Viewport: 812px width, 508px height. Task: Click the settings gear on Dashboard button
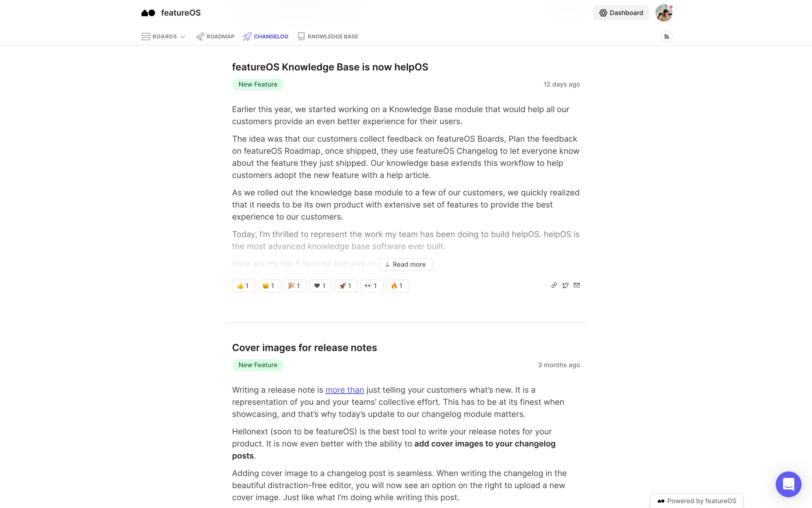tap(603, 13)
